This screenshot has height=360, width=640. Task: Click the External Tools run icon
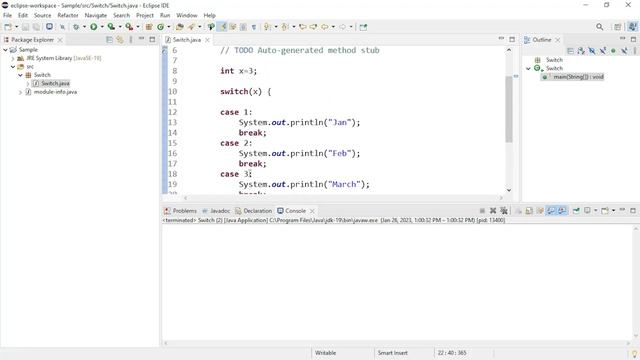point(129,27)
